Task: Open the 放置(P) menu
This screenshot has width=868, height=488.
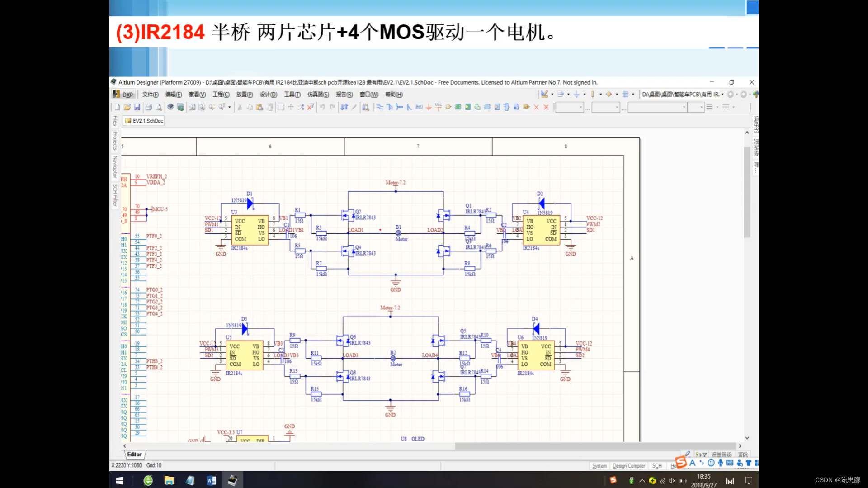Action: (x=245, y=94)
